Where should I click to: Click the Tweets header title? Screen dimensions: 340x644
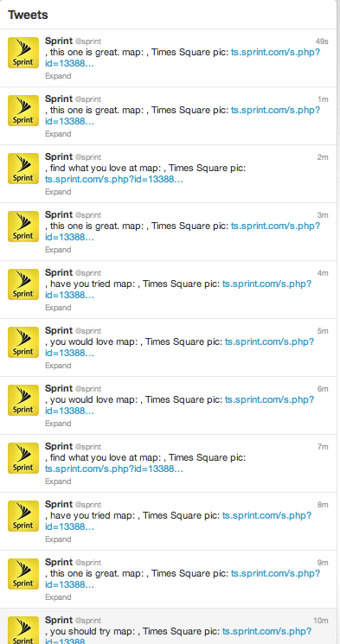28,15
